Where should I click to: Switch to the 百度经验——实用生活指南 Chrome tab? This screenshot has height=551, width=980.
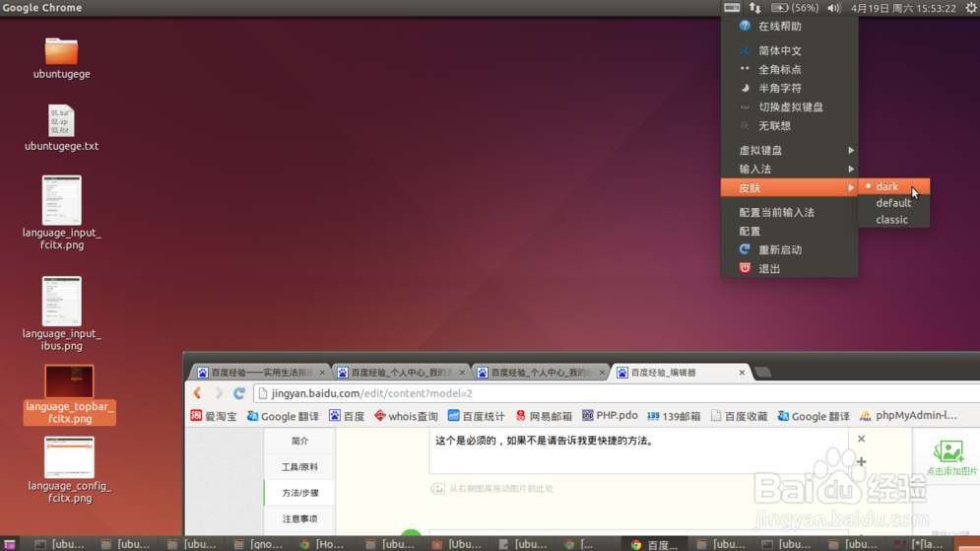(x=260, y=373)
